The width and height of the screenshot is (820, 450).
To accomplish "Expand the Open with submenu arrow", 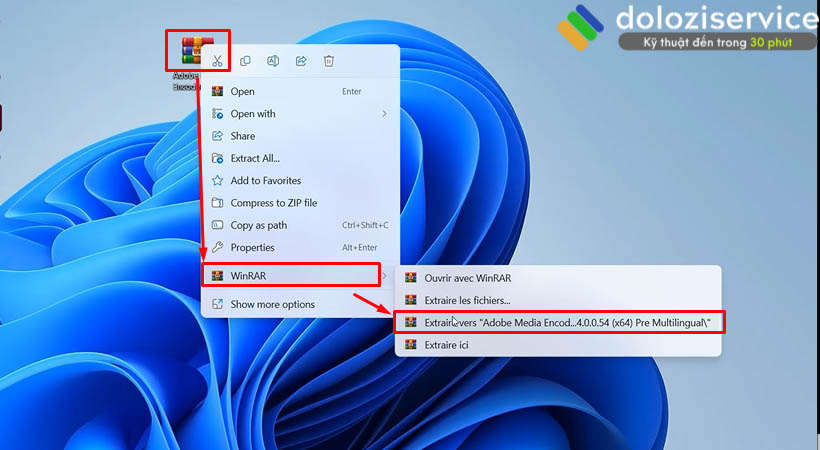I will 384,114.
